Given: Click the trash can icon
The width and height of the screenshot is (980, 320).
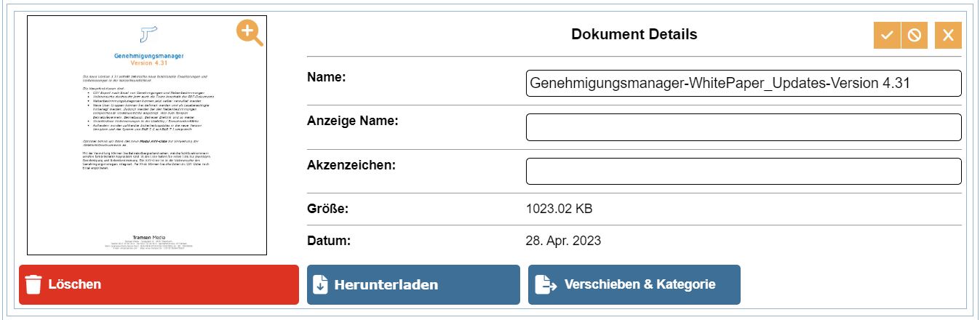Looking at the screenshot, I should [33, 284].
